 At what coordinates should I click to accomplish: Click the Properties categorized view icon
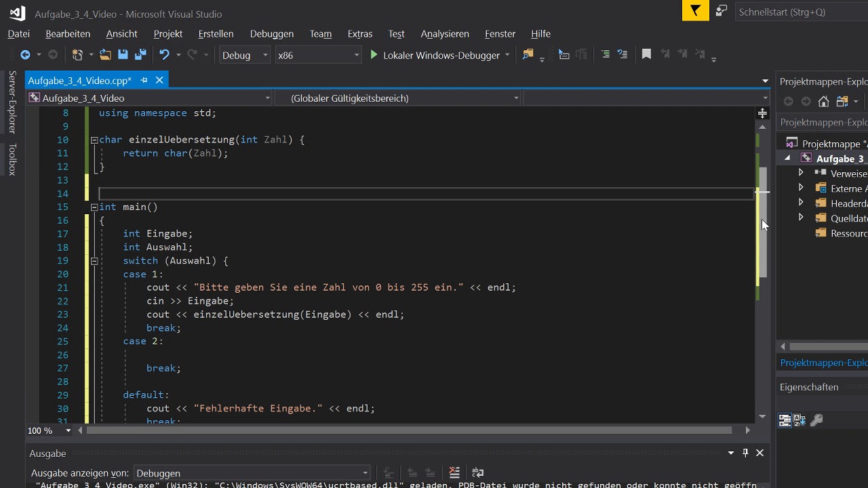784,420
